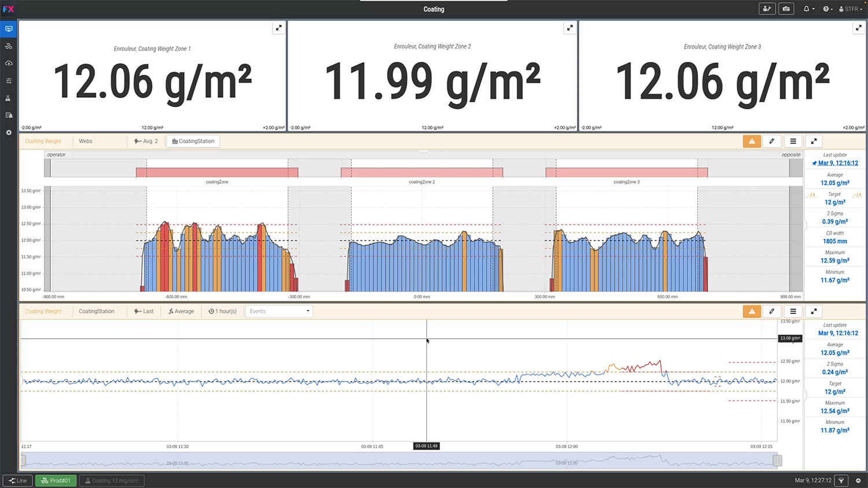Viewport: 868px width, 488px height.
Task: Open the Events dropdown
Action: coord(279,311)
